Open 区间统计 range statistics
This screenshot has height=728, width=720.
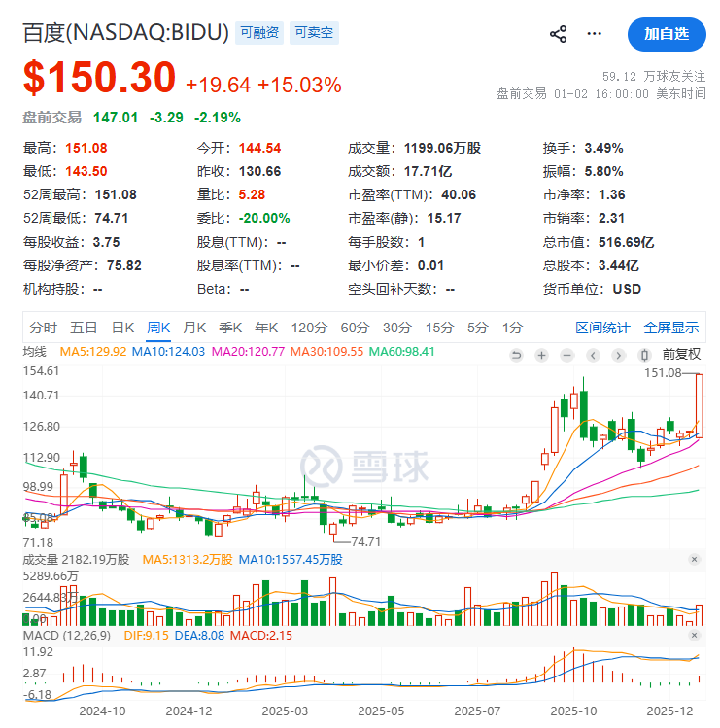tap(602, 328)
